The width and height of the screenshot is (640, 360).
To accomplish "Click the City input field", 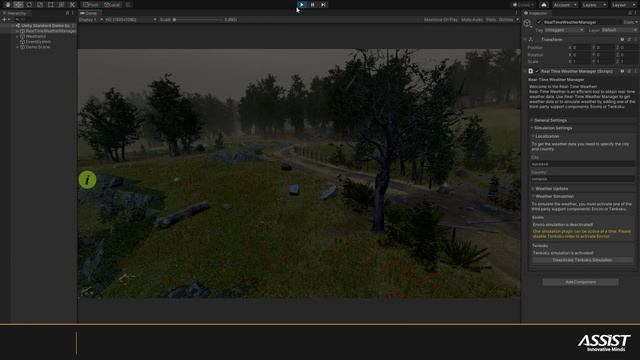I will tap(582, 164).
